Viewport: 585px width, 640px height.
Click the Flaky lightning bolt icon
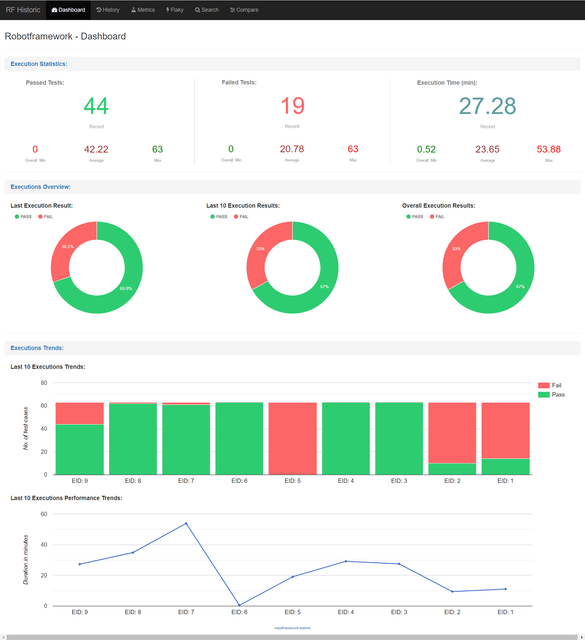(168, 10)
